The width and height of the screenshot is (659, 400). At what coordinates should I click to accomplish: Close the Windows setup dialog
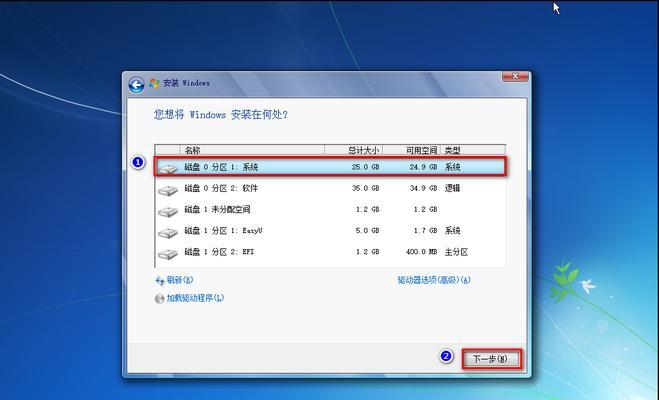[x=515, y=76]
